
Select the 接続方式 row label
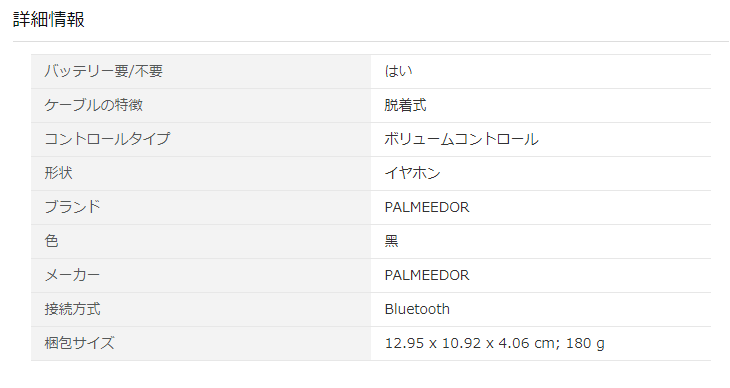tap(73, 309)
